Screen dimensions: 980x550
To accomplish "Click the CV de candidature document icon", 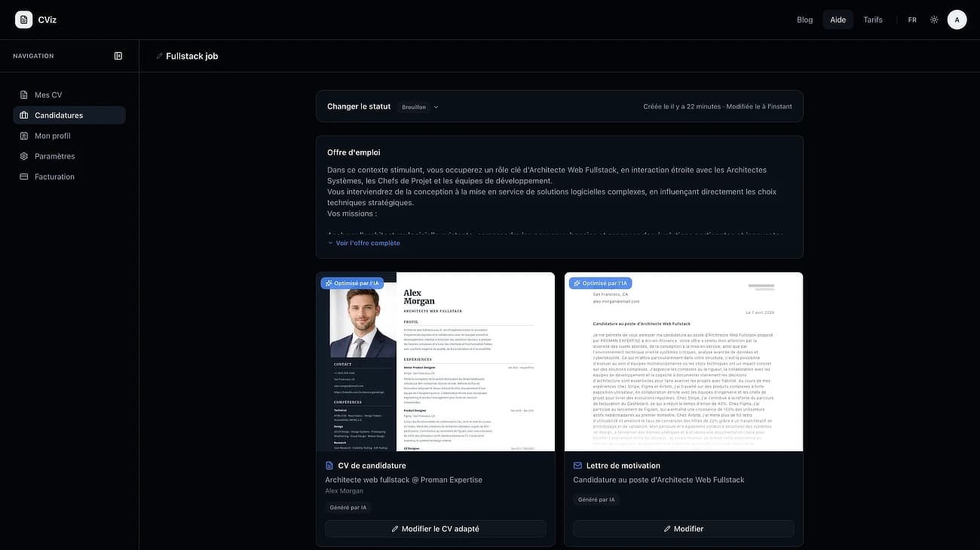I will pos(329,466).
